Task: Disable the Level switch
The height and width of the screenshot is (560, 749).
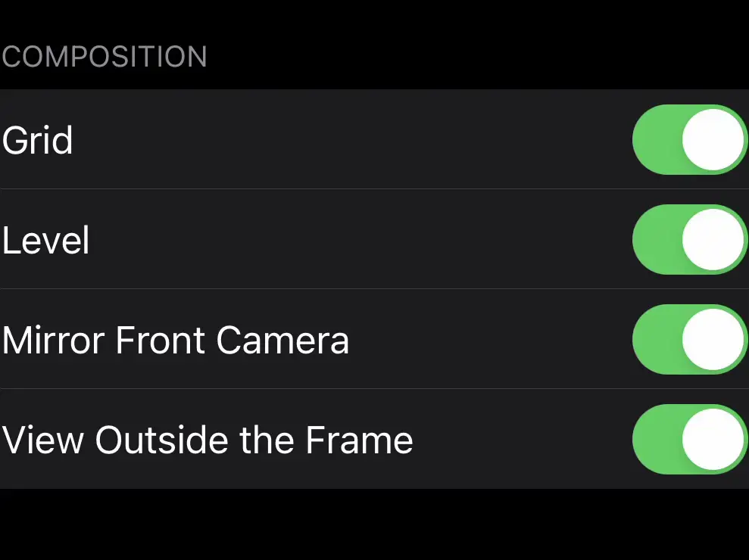Action: (x=689, y=240)
